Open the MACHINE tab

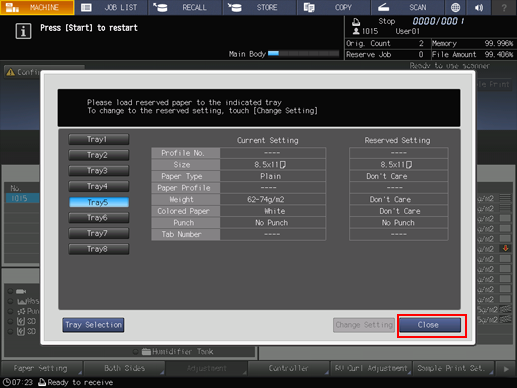[x=37, y=7]
